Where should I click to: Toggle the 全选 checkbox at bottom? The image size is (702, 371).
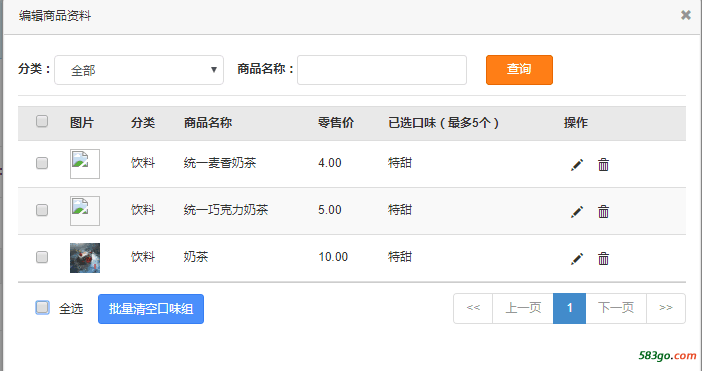point(43,307)
